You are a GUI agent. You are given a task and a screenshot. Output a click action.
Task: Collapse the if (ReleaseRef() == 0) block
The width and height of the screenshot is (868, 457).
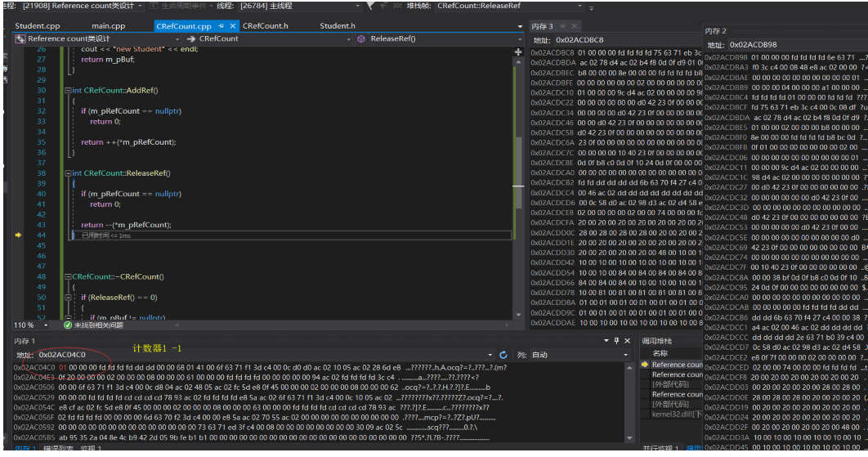68,298
